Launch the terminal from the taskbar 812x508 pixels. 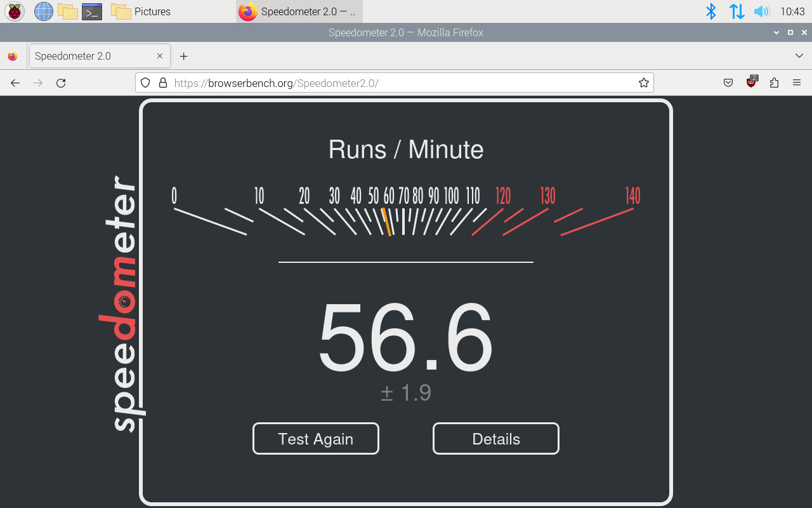[92, 11]
